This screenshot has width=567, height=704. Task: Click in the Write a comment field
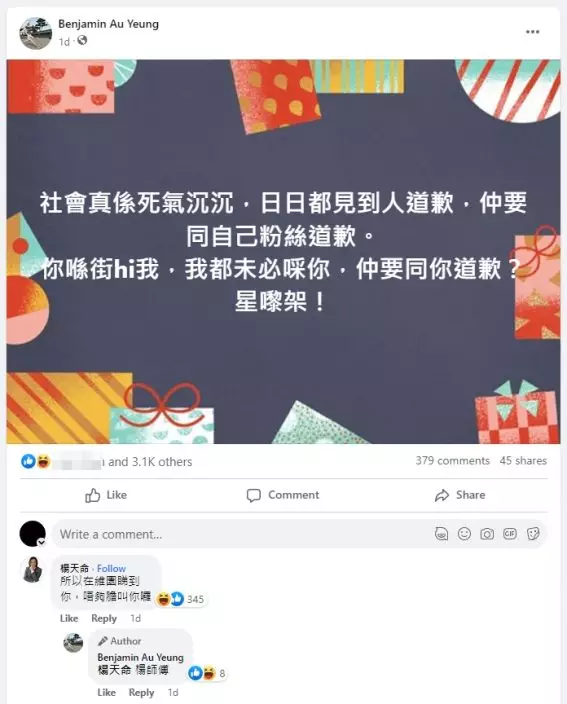242,534
